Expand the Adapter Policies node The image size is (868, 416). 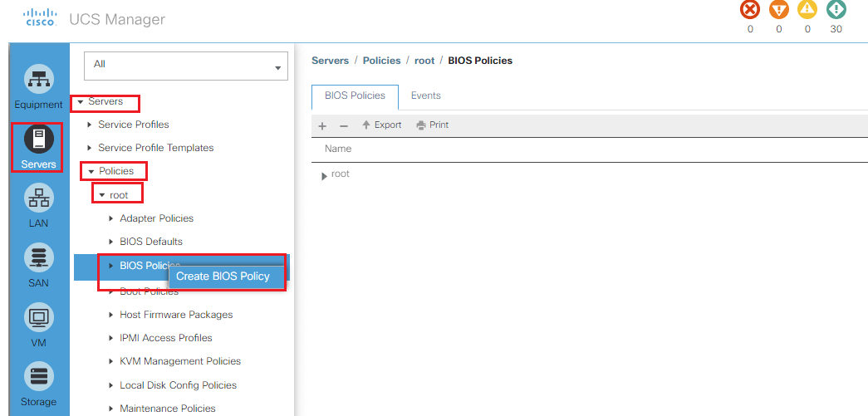111,218
